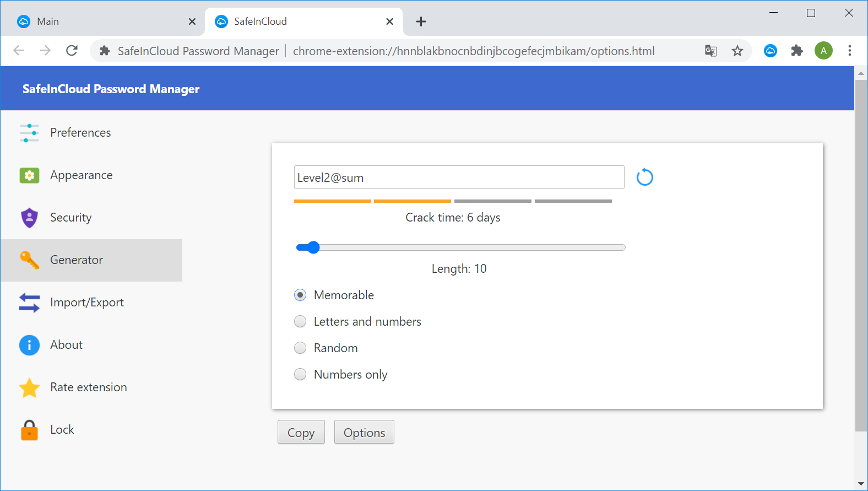Regenerate the password with the refresh icon
This screenshot has width=868, height=491.
(644, 177)
